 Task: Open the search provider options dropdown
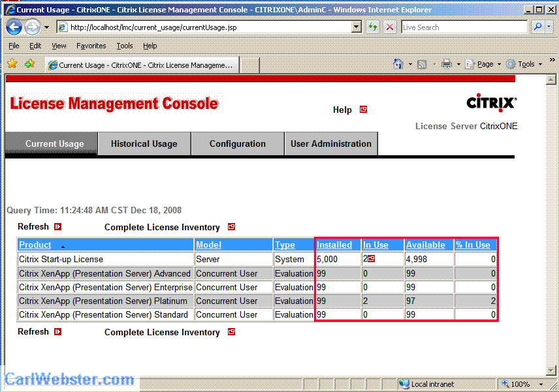pos(549,27)
